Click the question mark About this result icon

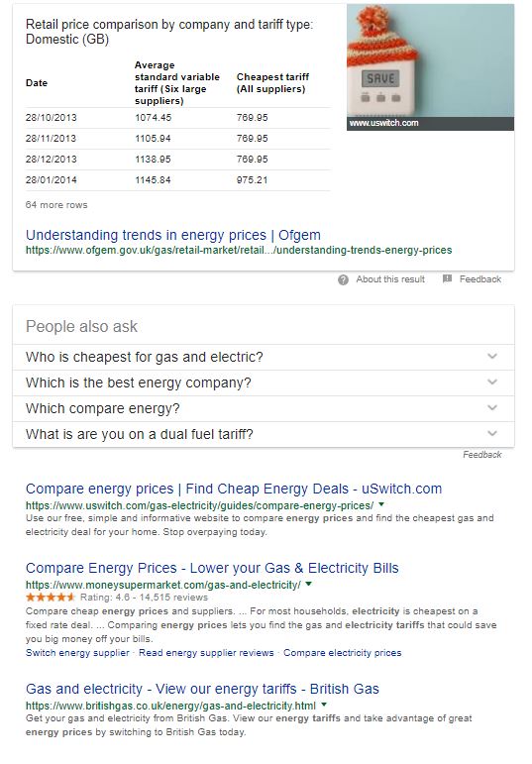click(343, 279)
